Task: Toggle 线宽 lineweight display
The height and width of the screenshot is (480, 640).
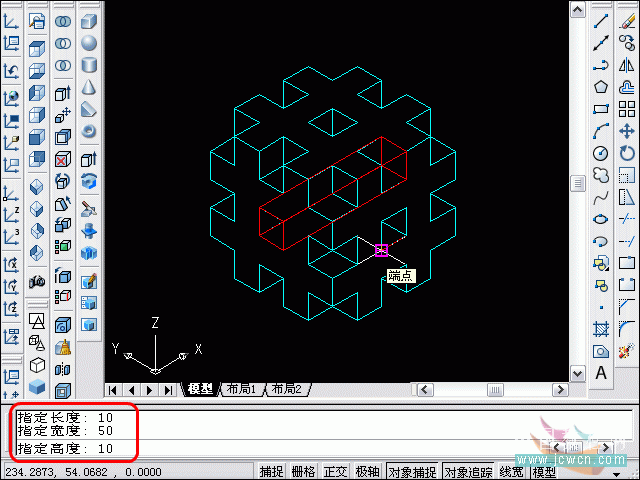Action: click(x=511, y=472)
